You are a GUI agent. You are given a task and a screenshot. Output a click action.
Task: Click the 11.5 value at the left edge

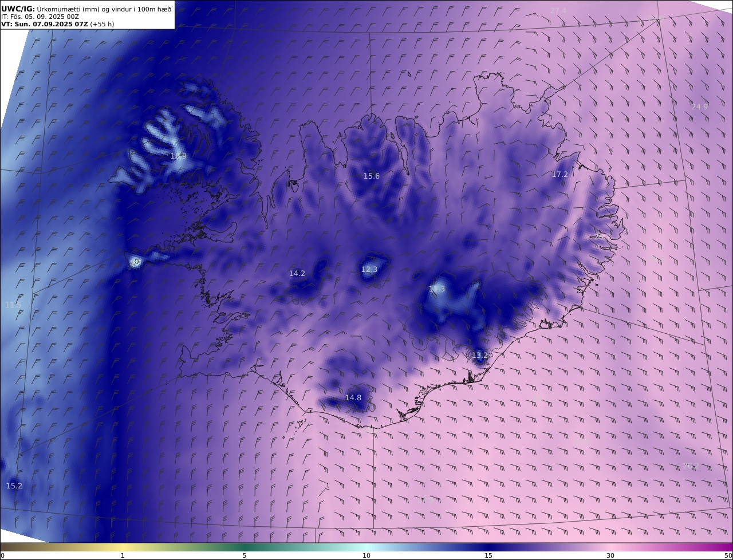tap(13, 305)
